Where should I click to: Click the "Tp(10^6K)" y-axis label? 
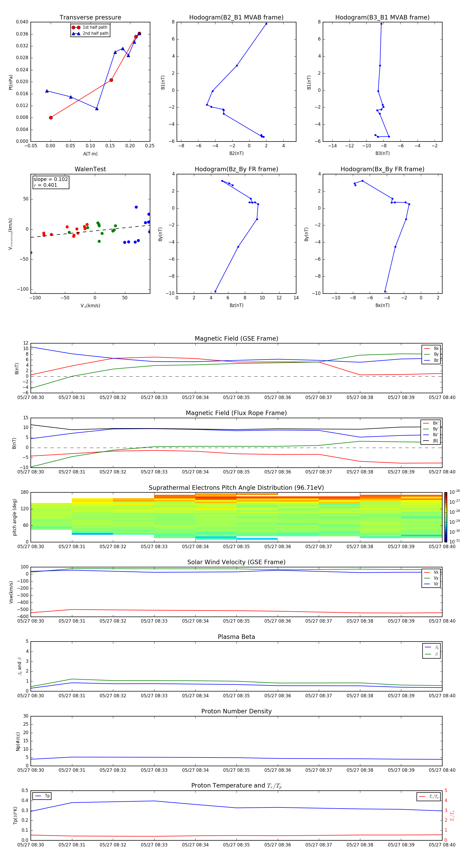pyautogui.click(x=15, y=815)
